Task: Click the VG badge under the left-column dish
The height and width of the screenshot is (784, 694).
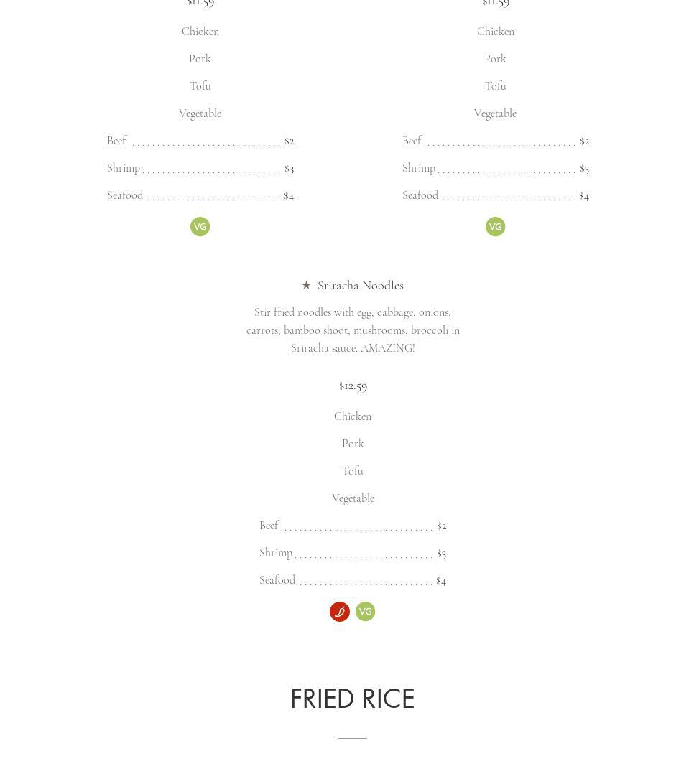Action: coord(200,227)
